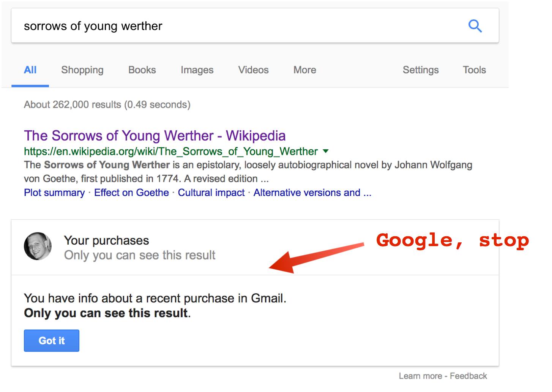This screenshot has height=392, width=552.
Task: Click the profile photo beside Your purchases
Action: (38, 246)
